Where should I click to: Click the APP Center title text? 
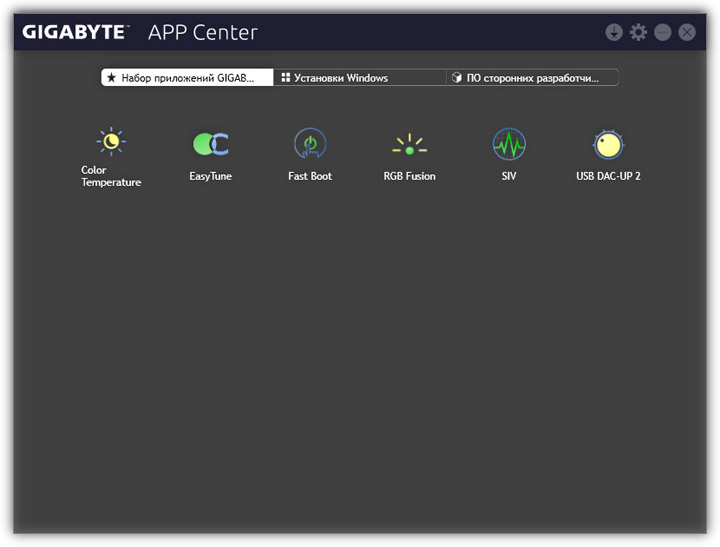(x=203, y=32)
